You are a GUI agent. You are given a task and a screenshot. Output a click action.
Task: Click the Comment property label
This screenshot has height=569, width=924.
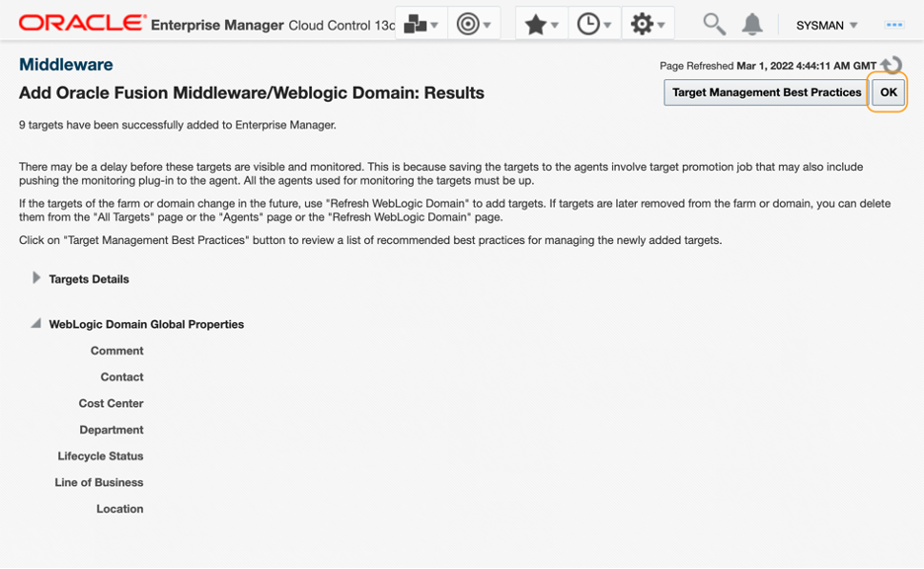coord(116,351)
